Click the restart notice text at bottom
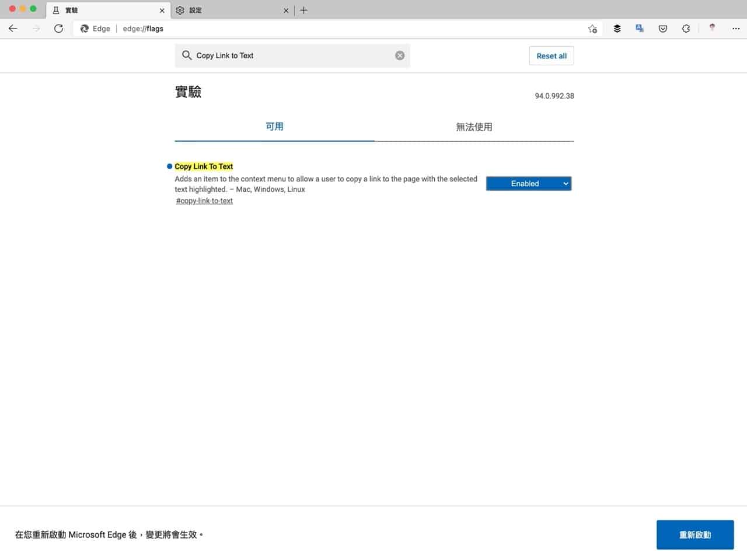This screenshot has width=747, height=560. pyautogui.click(x=109, y=534)
